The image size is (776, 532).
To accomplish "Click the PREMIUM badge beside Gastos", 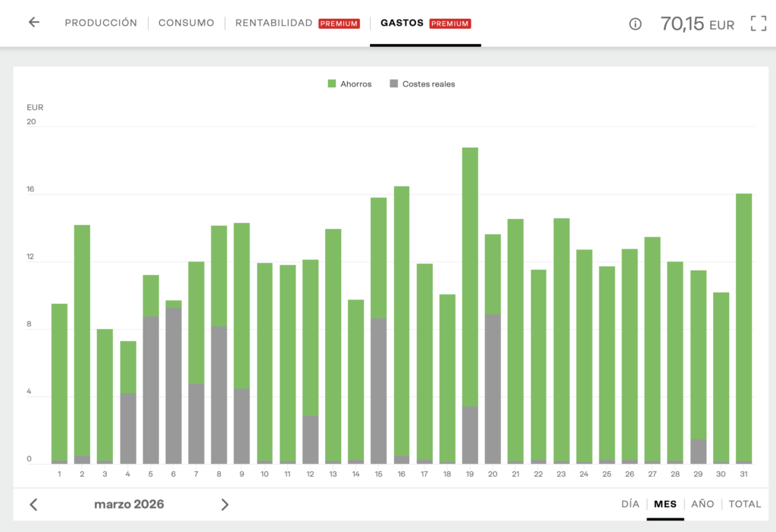I will [450, 23].
